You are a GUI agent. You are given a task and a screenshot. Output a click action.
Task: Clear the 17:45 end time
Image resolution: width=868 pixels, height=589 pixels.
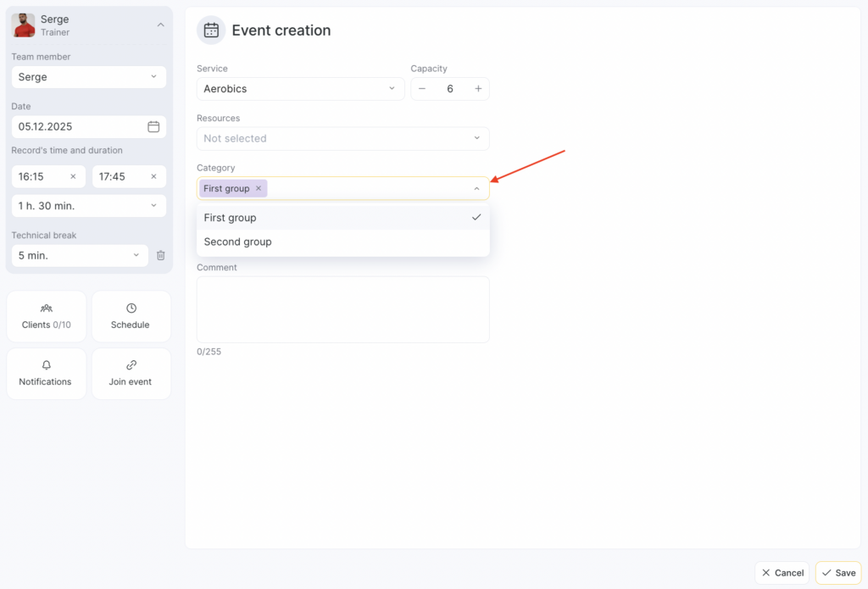coord(153,176)
